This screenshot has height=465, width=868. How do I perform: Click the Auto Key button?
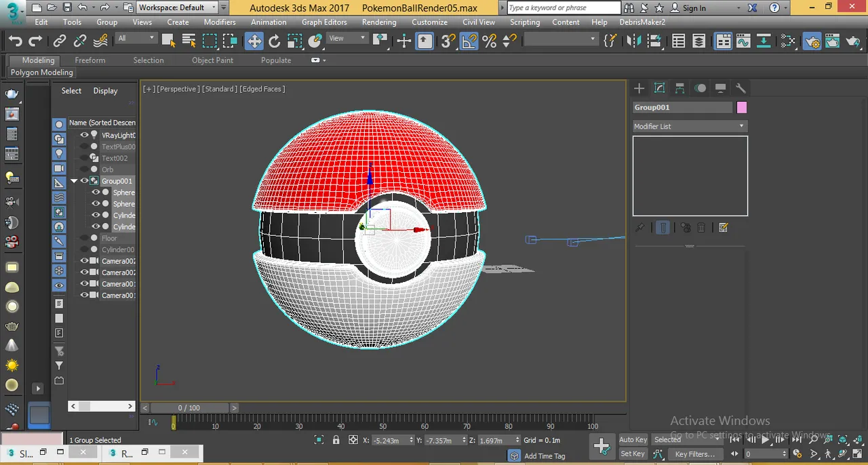click(x=633, y=439)
